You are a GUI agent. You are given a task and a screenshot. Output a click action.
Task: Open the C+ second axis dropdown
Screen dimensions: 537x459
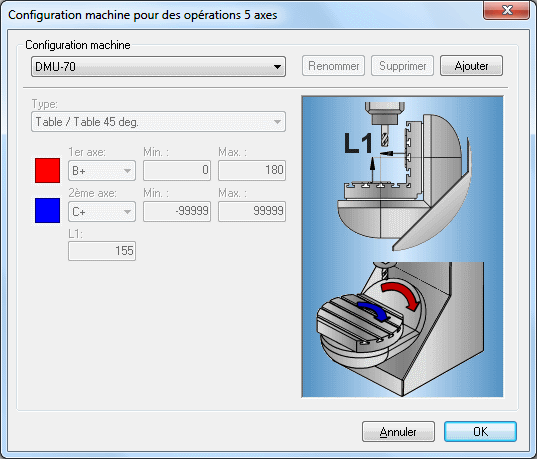tap(102, 211)
